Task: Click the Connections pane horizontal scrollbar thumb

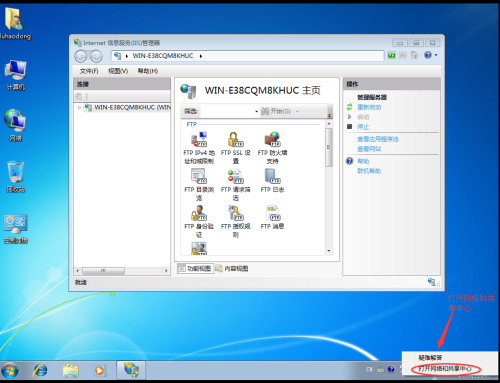Action: [103, 271]
